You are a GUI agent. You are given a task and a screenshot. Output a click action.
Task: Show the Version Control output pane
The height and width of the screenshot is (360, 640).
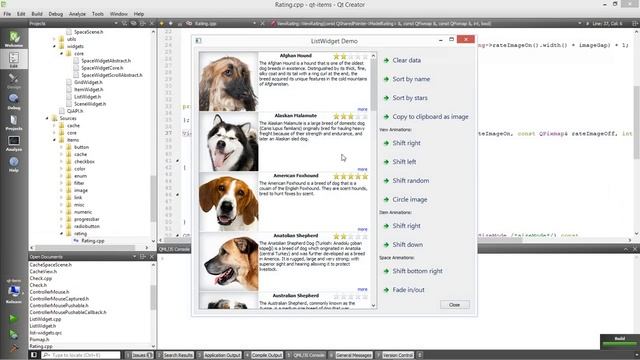(x=395, y=355)
